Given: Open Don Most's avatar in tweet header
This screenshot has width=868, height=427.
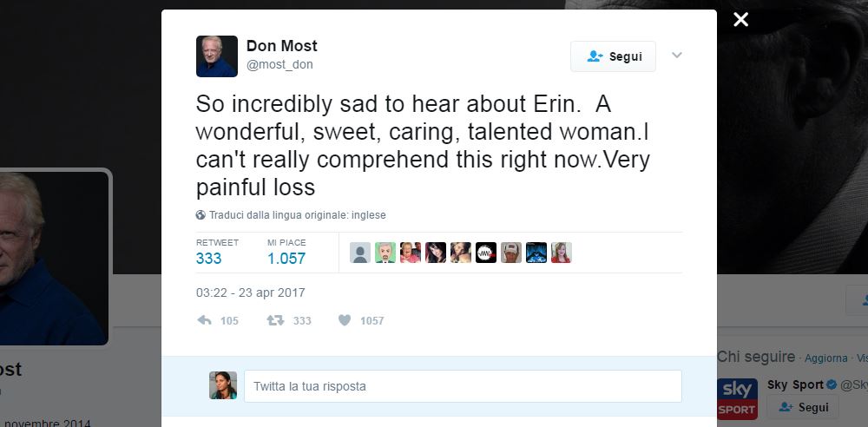Looking at the screenshot, I should coord(217,56).
